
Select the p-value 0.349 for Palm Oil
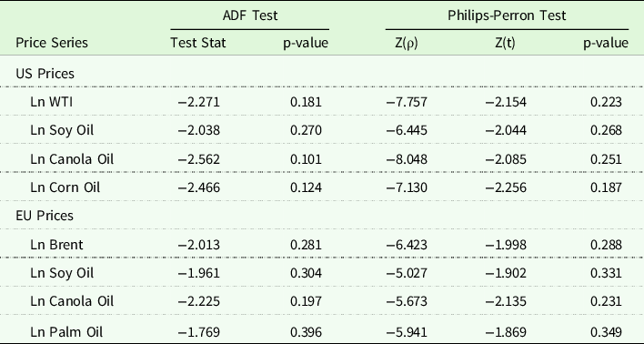click(x=606, y=331)
